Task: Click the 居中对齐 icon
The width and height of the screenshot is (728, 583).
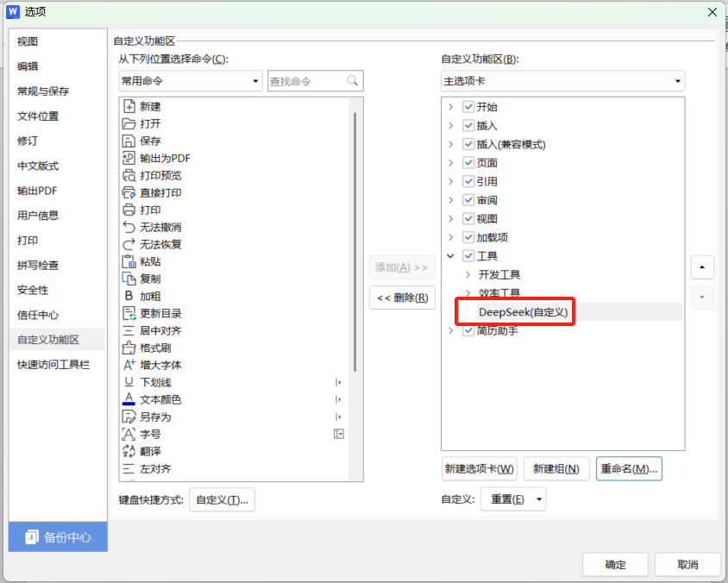Action: 129,330
